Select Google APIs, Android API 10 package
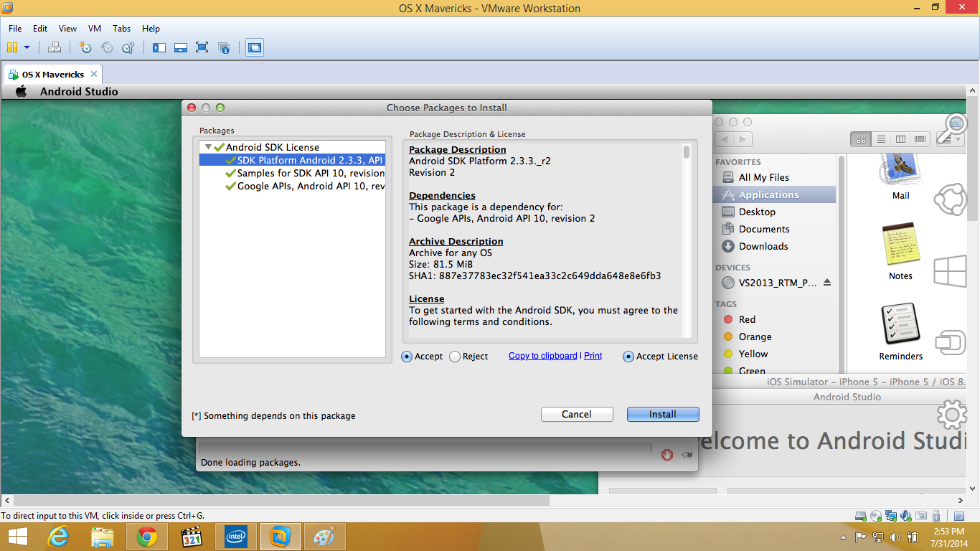This screenshot has height=551, width=980. coord(305,186)
